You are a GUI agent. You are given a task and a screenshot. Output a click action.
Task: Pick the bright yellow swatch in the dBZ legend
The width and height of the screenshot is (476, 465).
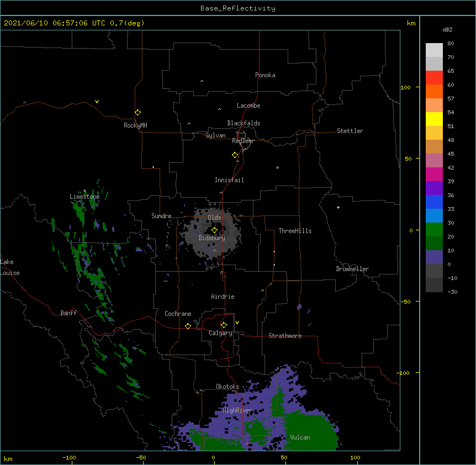[x=434, y=119]
